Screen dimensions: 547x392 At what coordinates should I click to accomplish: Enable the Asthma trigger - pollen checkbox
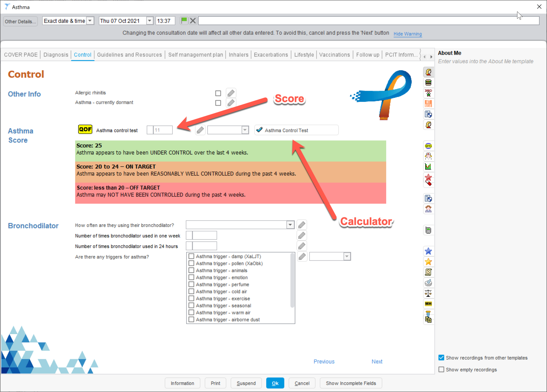(191, 263)
